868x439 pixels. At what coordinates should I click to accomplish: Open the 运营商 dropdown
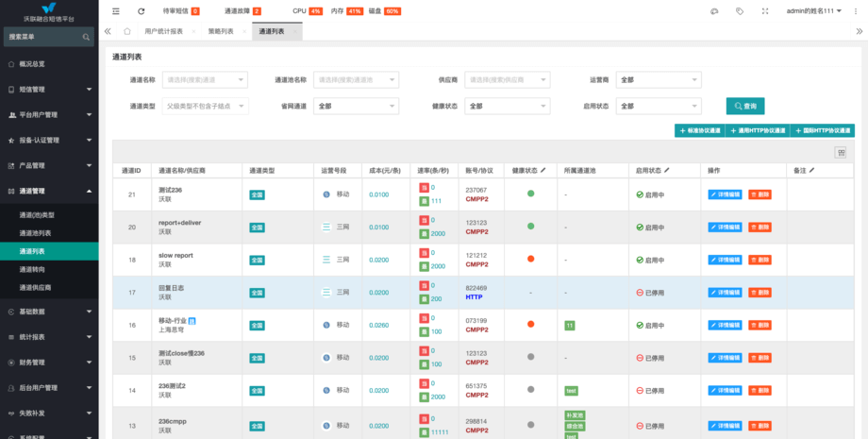pos(659,79)
